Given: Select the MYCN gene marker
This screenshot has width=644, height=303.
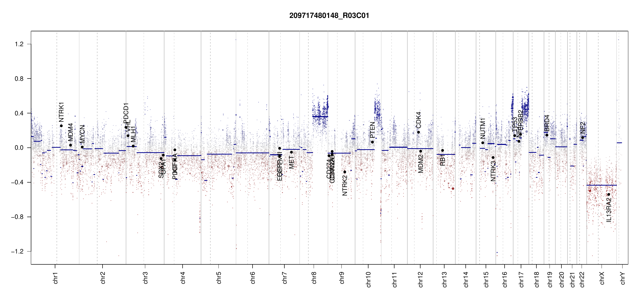Looking at the screenshot, I should point(82,147).
